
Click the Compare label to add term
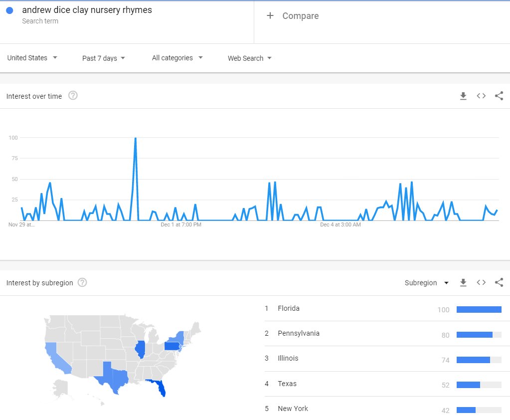[x=300, y=16]
